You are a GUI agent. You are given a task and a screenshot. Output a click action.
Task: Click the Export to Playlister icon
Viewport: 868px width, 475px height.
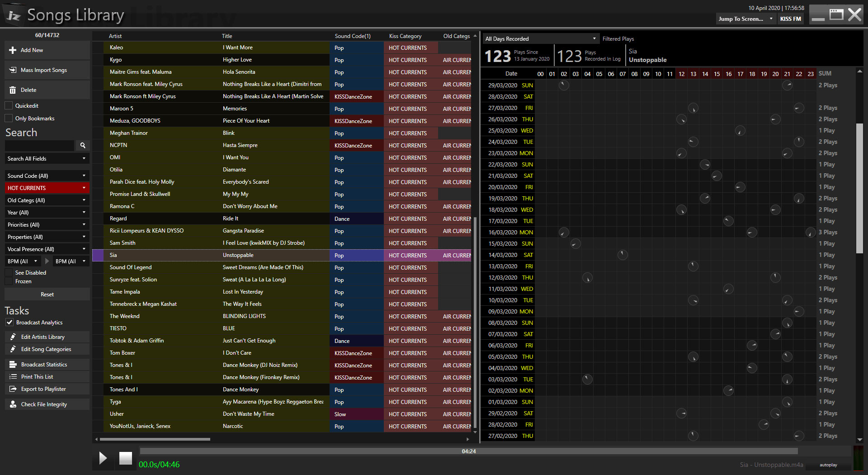(x=13, y=389)
